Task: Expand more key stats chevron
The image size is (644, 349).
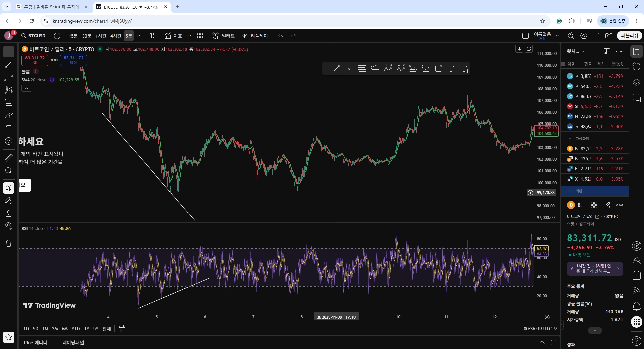Action: 595,331
